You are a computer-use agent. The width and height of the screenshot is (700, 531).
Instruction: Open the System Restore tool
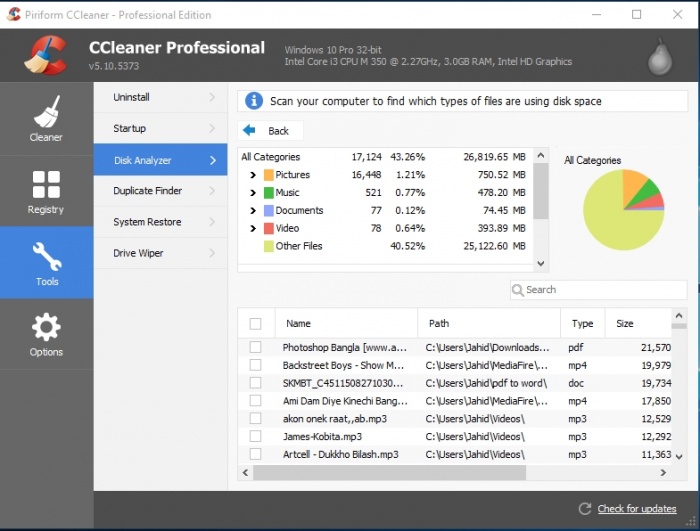[161, 222]
